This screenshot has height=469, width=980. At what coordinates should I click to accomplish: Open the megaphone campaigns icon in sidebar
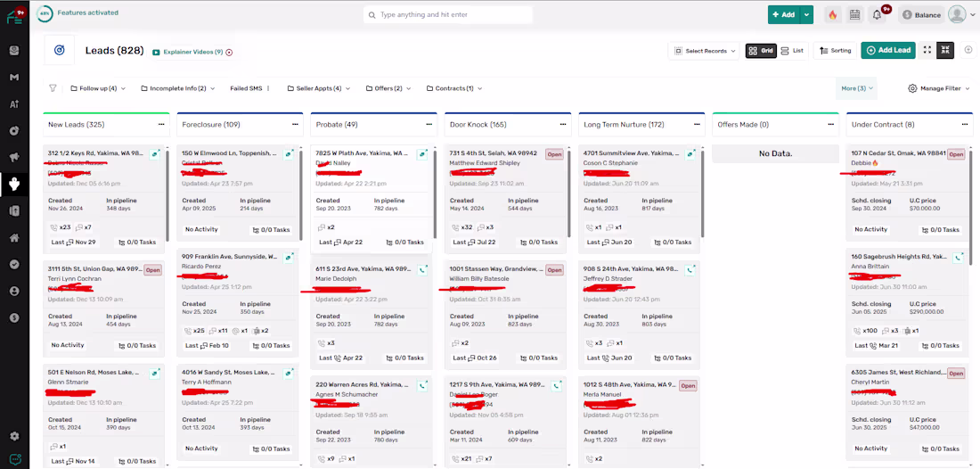(x=14, y=158)
